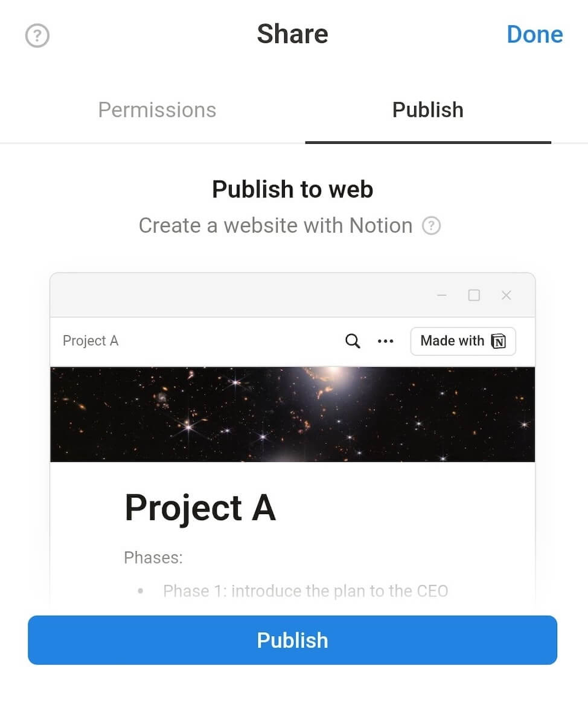Click the 'Phase 1' bullet item
Screen dimensions: 588x725
point(305,590)
